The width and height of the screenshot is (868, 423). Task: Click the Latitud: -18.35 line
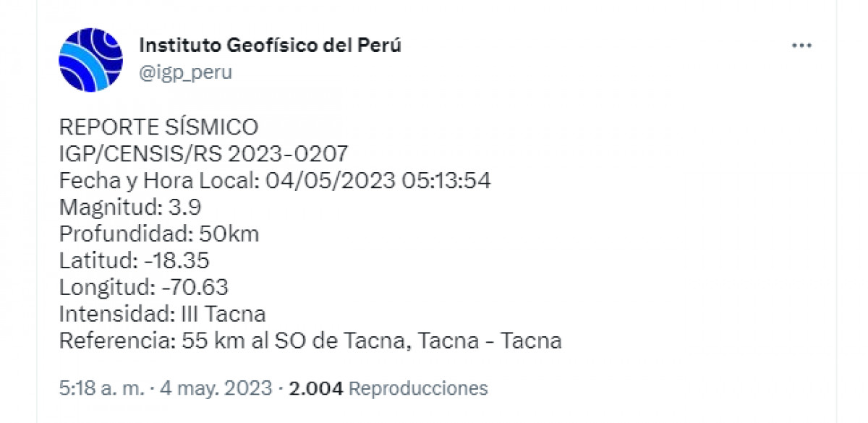pyautogui.click(x=134, y=261)
